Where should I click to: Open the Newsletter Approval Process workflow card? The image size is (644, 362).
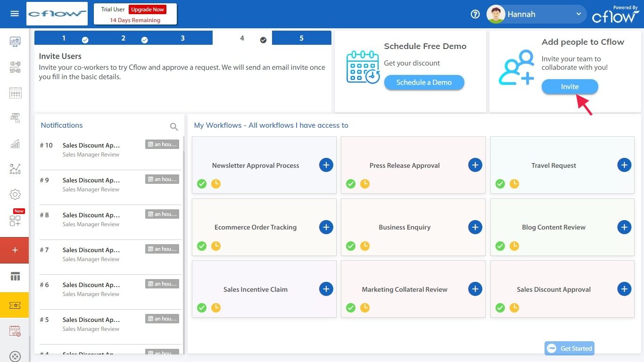264,165
